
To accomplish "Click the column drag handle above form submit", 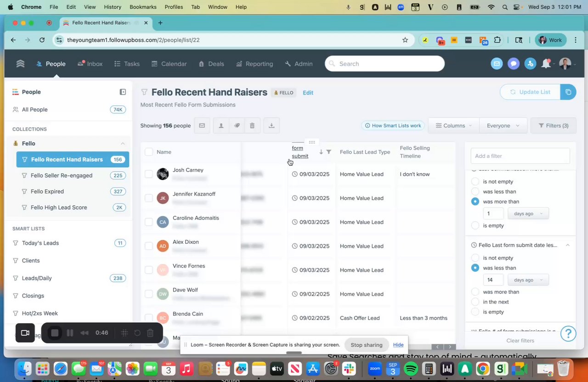I will [x=312, y=142].
